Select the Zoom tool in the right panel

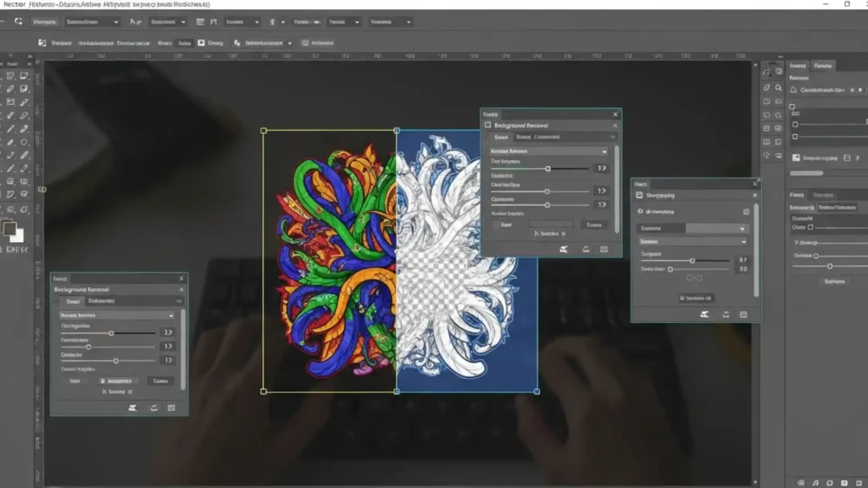click(x=780, y=87)
